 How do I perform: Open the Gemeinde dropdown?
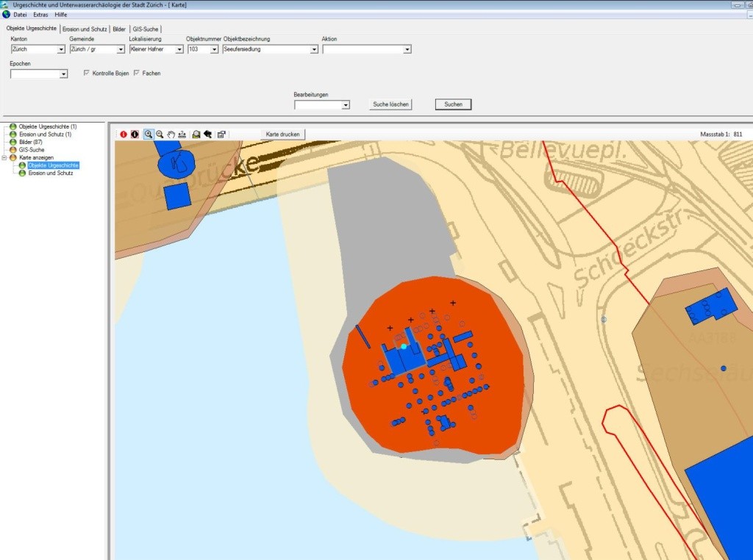pyautogui.click(x=121, y=49)
